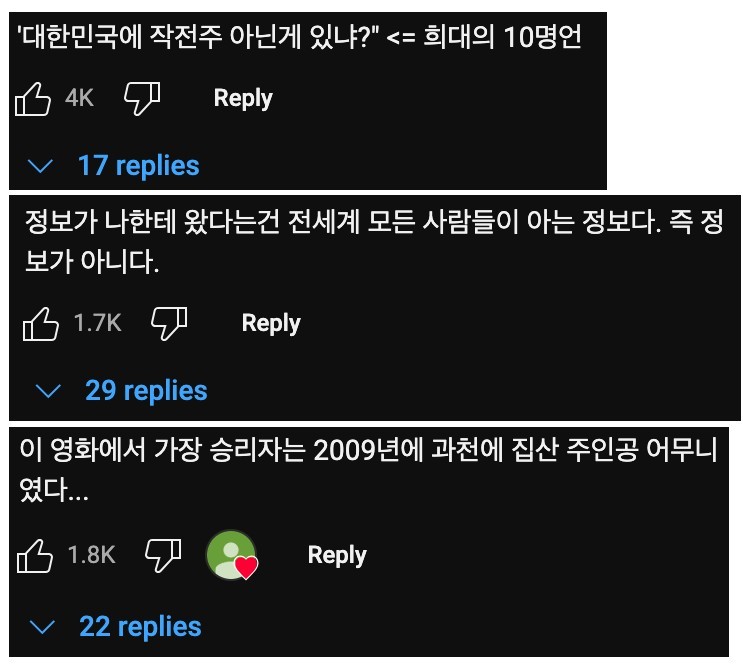This screenshot has height=664, width=743.
Task: Click the 1.7K like count
Action: point(97,323)
